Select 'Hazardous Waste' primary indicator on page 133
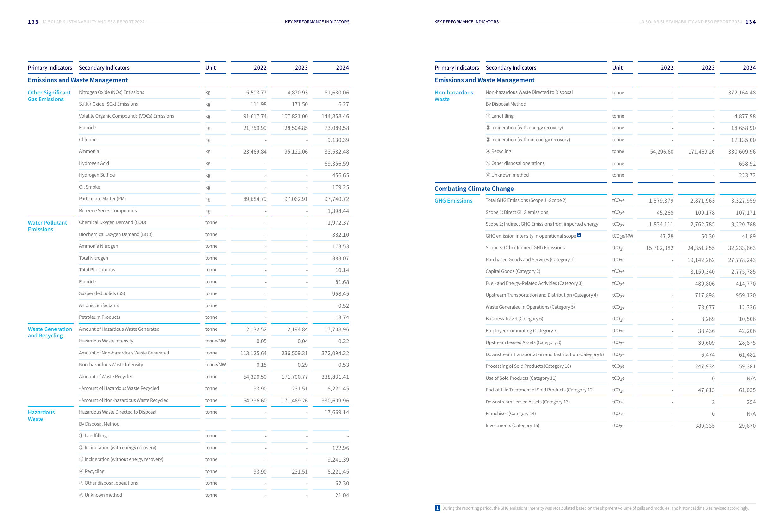Viewport: 784px width, 532px height. pos(41,416)
